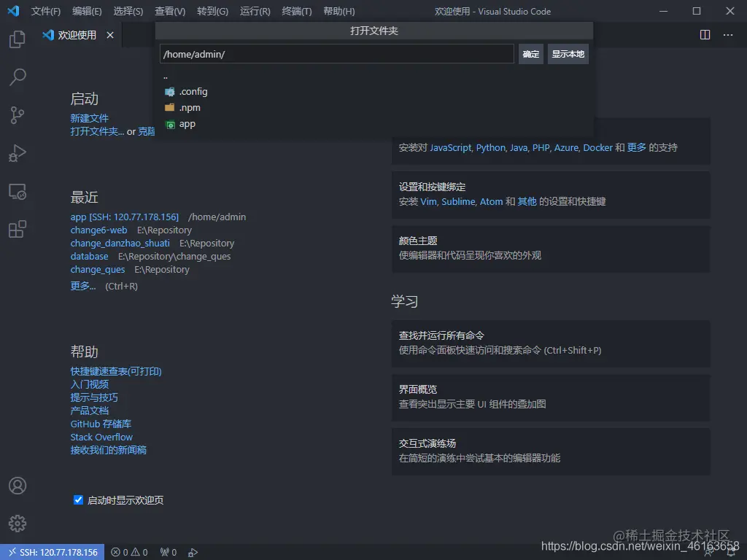Click the 确定 button
This screenshot has height=560, width=747.
(x=531, y=54)
